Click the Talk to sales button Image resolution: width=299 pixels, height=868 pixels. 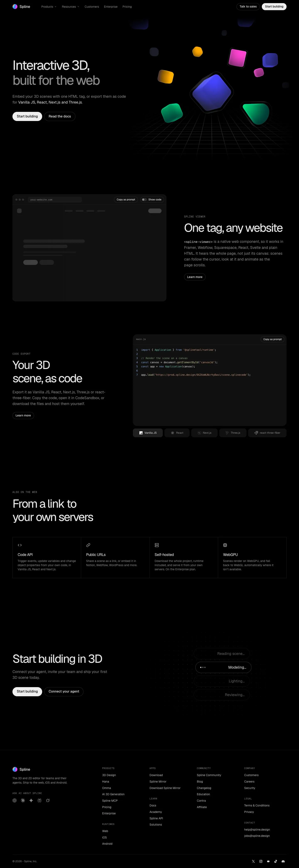[248, 6]
